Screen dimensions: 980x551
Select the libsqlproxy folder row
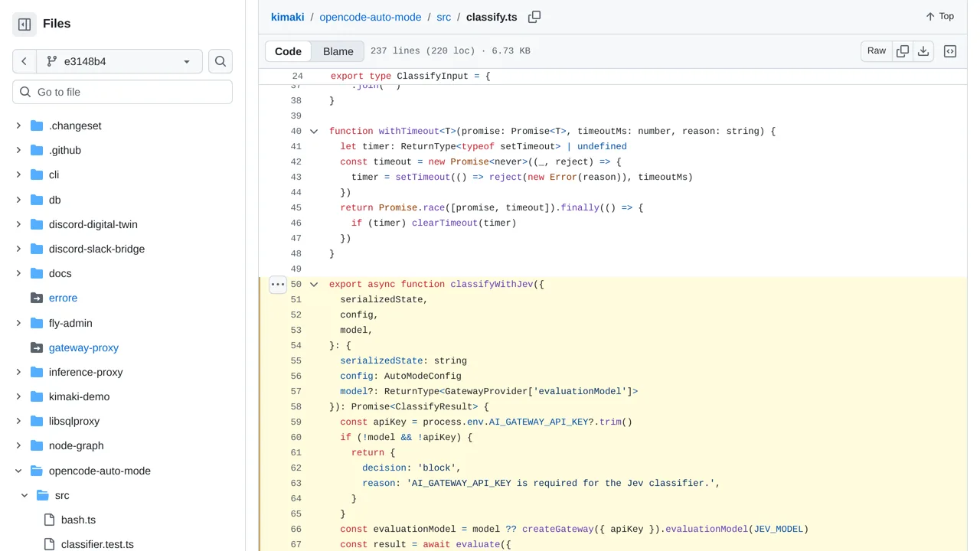pos(122,421)
